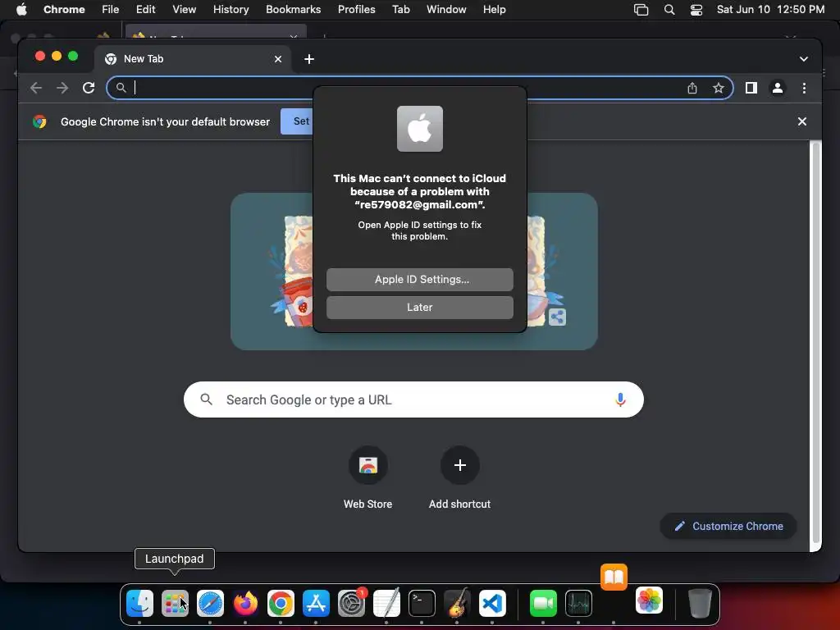Open the Trash from the Dock

tap(700, 603)
